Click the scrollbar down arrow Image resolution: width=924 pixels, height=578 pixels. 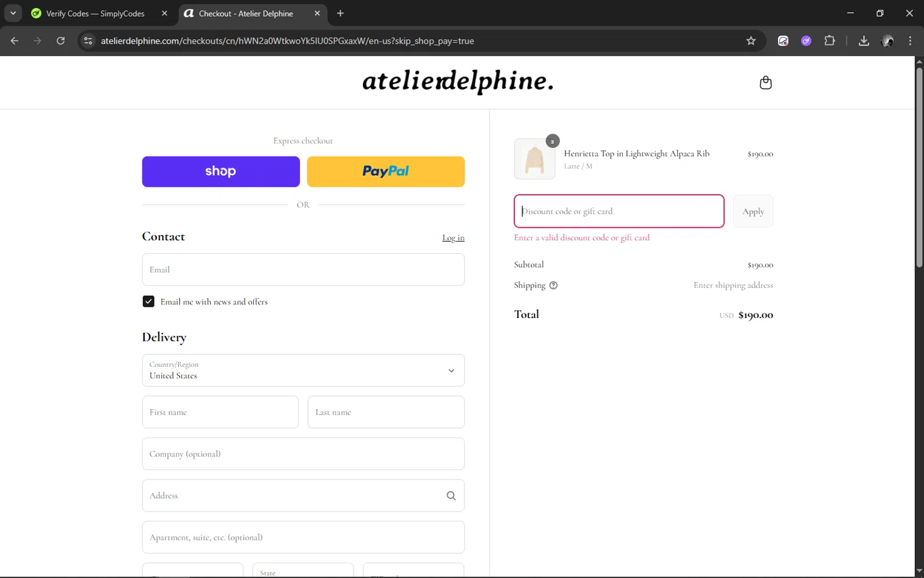(x=919, y=571)
